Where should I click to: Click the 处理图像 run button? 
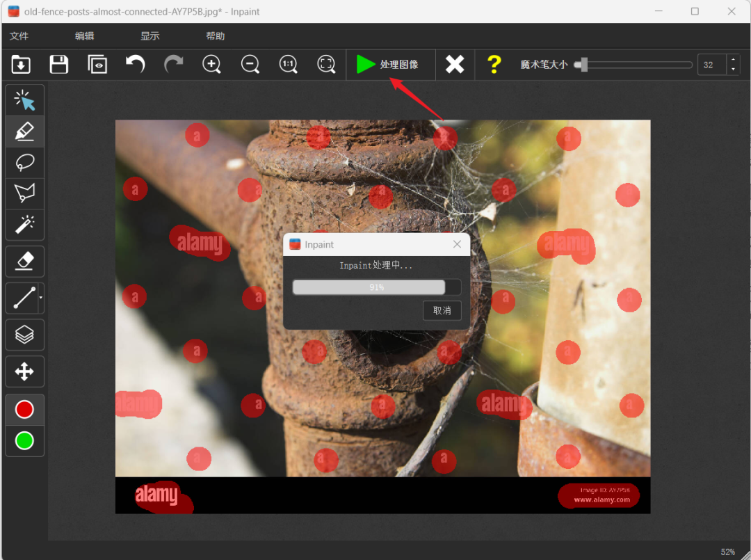coord(389,65)
